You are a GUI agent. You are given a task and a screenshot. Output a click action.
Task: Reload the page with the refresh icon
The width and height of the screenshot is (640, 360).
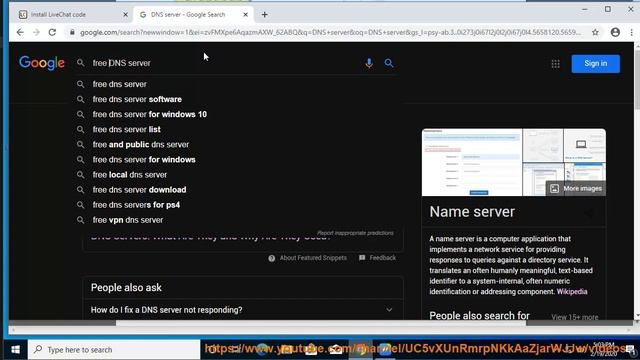52,32
